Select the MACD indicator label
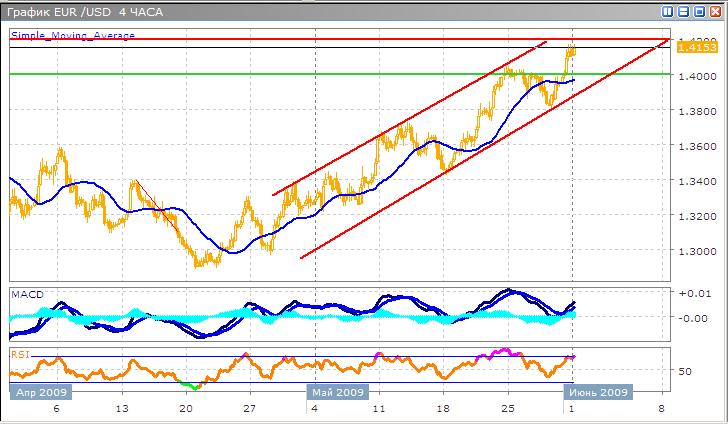 tap(26, 295)
